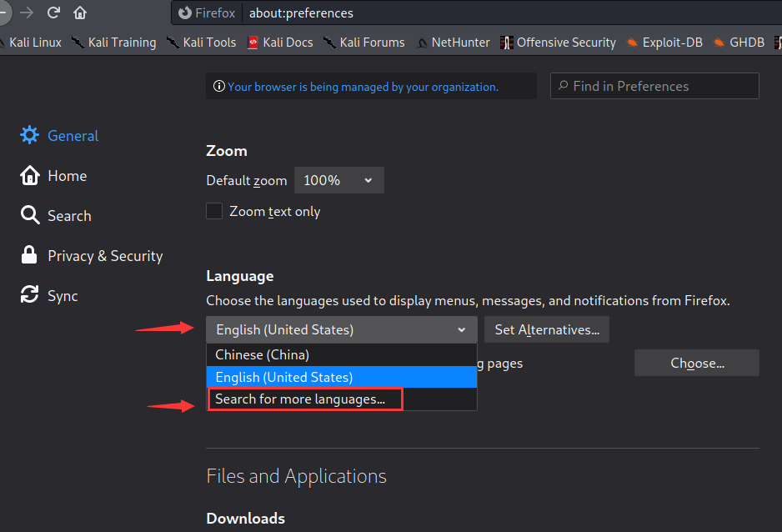The width and height of the screenshot is (782, 532).
Task: Choose English (United States) in the list
Action: pos(284,377)
